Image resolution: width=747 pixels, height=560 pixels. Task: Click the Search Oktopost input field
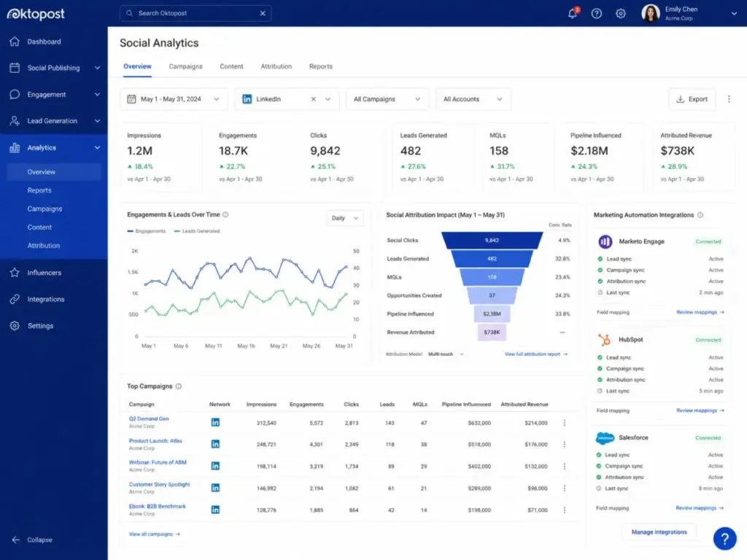click(x=196, y=13)
